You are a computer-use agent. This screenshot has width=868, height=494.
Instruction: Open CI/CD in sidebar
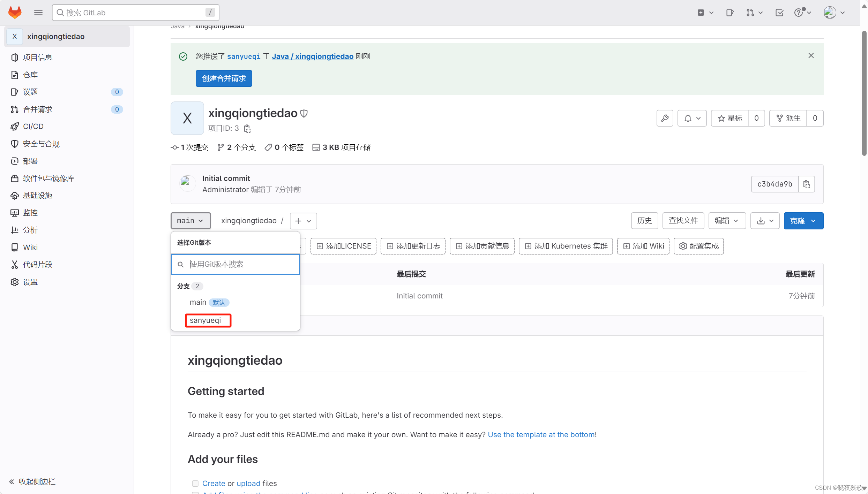tap(67, 126)
